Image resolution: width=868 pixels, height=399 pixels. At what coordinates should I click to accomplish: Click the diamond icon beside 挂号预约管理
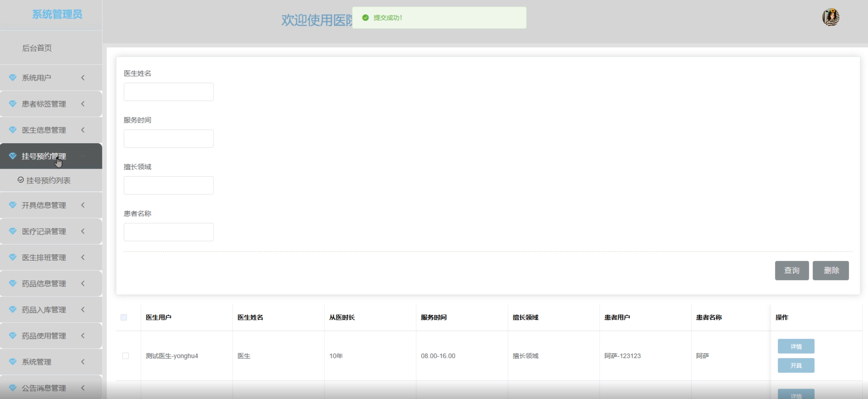click(x=13, y=156)
